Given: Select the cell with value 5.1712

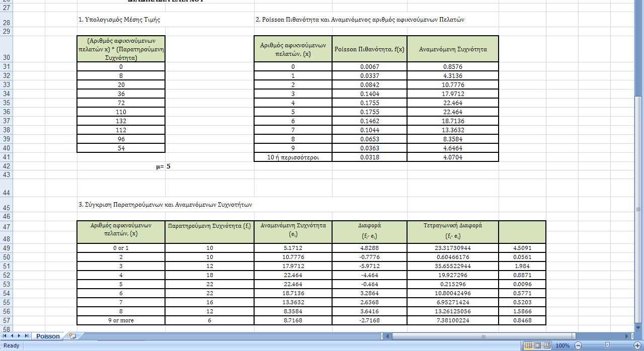Looking at the screenshot, I should coord(293,248).
